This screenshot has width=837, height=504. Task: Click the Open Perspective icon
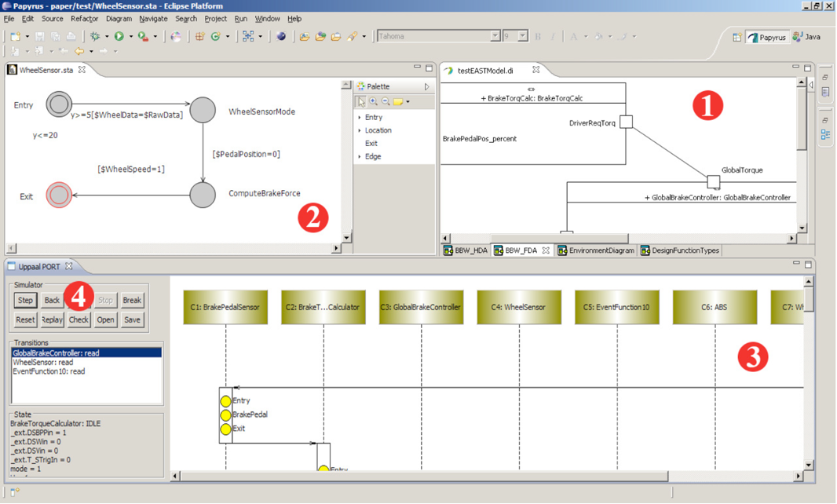pyautogui.click(x=736, y=37)
